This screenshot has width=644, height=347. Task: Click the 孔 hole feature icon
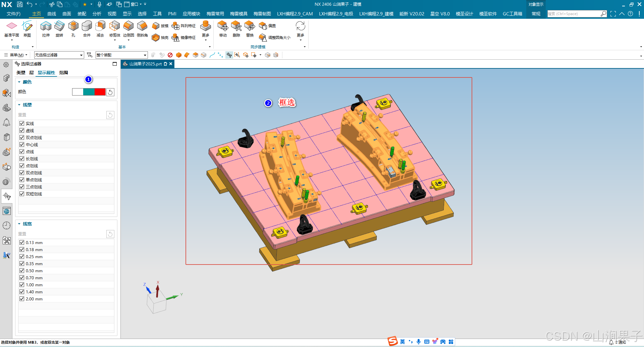tap(73, 26)
